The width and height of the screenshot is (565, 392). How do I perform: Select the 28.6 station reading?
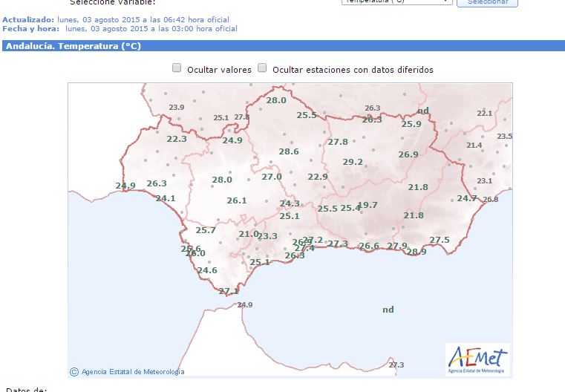point(289,151)
